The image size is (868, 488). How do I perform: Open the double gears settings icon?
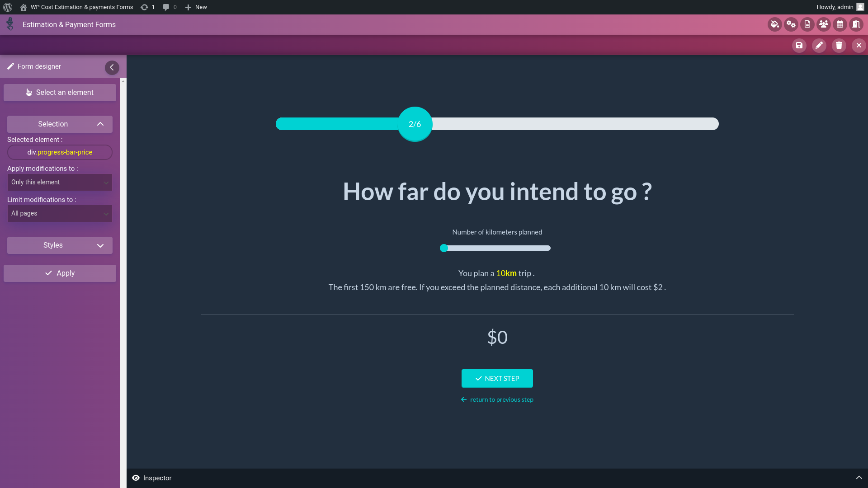click(791, 24)
